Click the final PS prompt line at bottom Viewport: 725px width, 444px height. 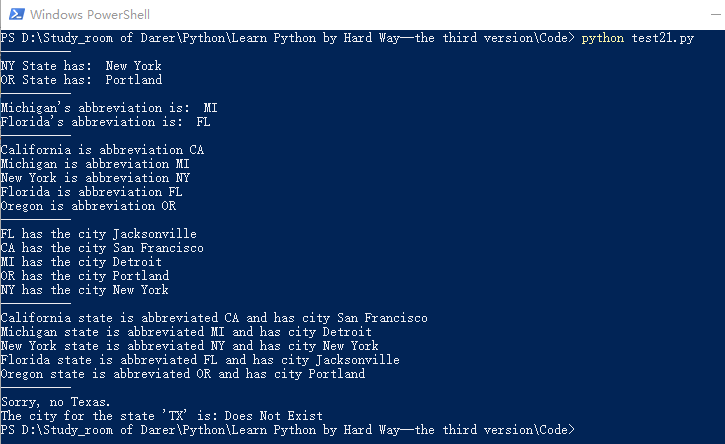pos(288,430)
